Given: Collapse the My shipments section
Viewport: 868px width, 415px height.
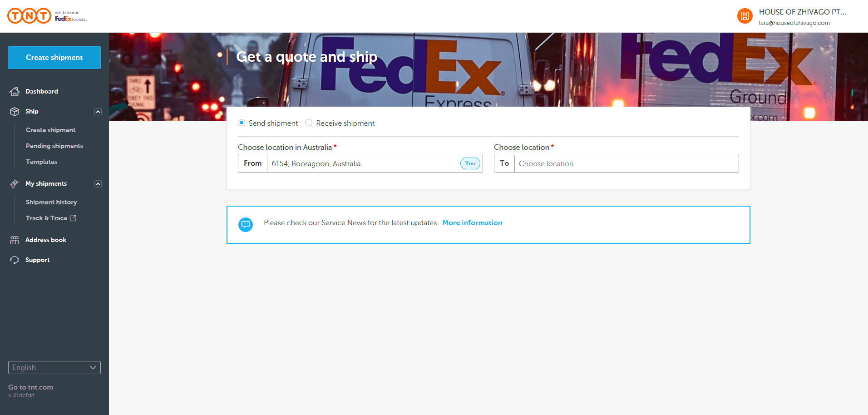Looking at the screenshot, I should click(x=98, y=184).
